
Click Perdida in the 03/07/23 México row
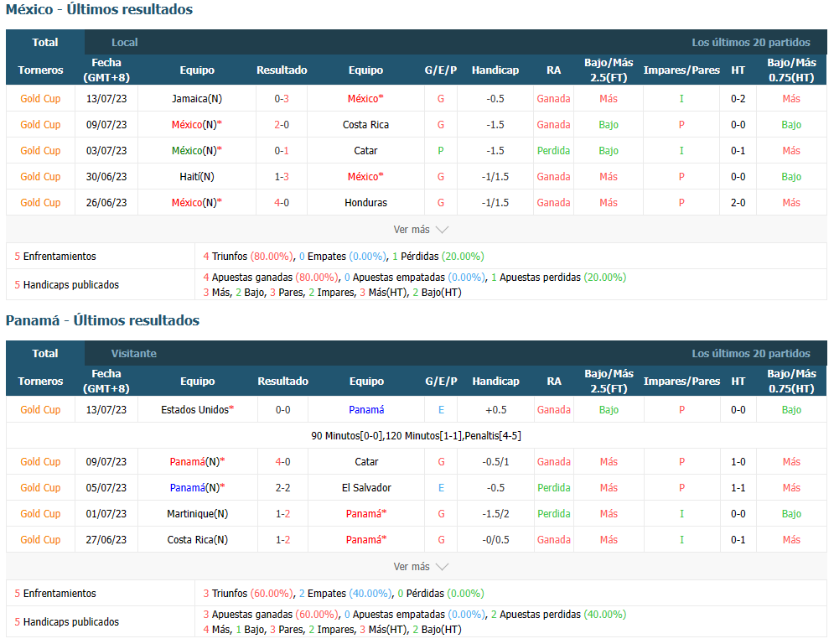pos(553,151)
